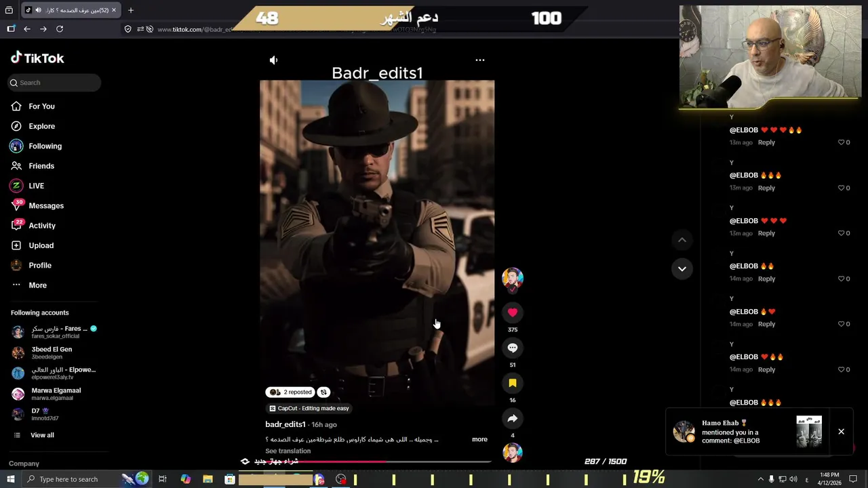Go to the next video with down arrow
The width and height of the screenshot is (868, 488).
tap(682, 268)
